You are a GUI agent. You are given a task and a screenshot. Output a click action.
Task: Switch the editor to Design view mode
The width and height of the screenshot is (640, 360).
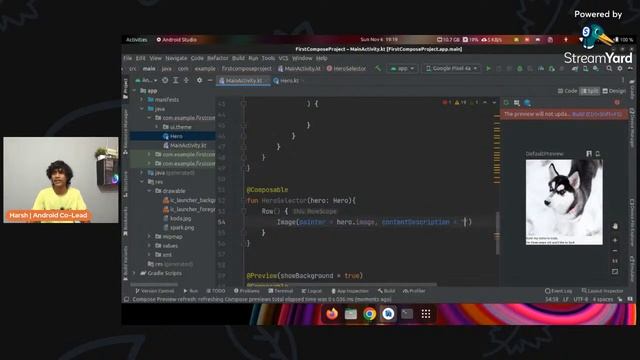point(614,91)
